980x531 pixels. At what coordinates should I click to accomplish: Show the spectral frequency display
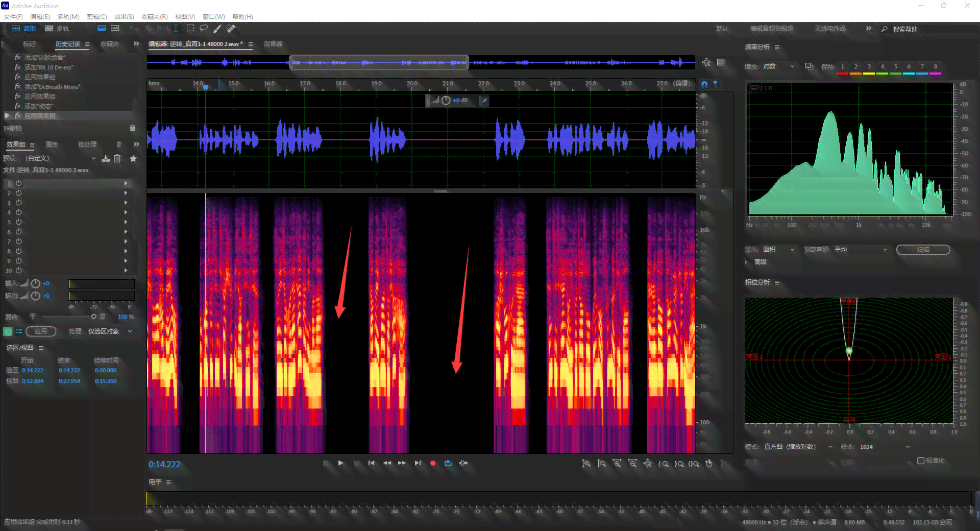102,29
